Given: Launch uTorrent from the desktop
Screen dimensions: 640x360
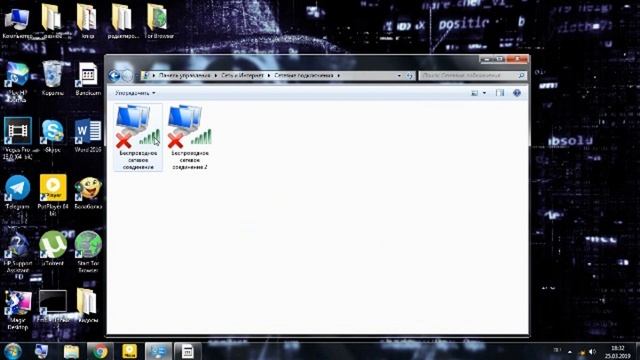Looking at the screenshot, I should coord(53,249).
